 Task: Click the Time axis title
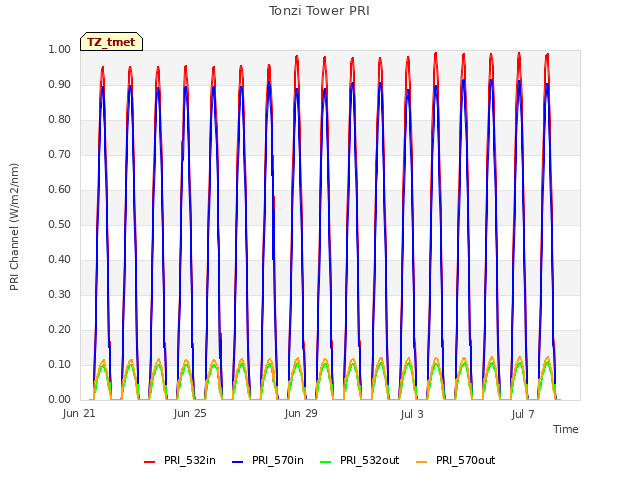(x=566, y=429)
